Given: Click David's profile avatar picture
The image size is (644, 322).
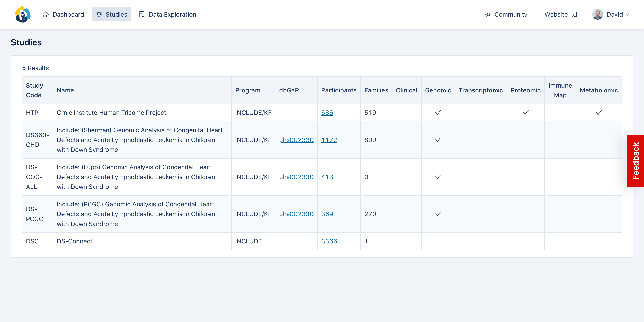Looking at the screenshot, I should pyautogui.click(x=597, y=15).
